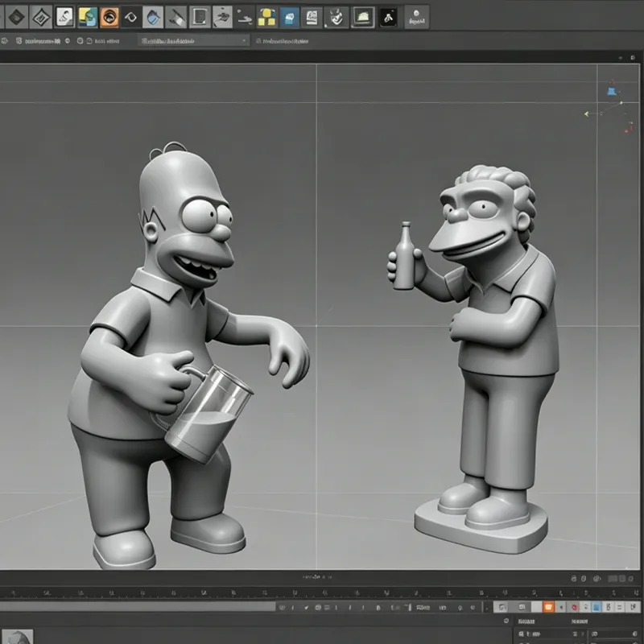Click the blank white tile in the lower-right strip

click(536, 607)
